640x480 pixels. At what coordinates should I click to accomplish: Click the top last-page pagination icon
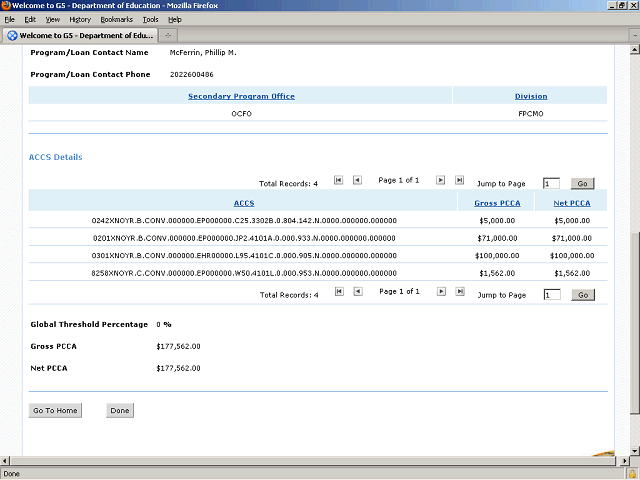[x=459, y=181]
